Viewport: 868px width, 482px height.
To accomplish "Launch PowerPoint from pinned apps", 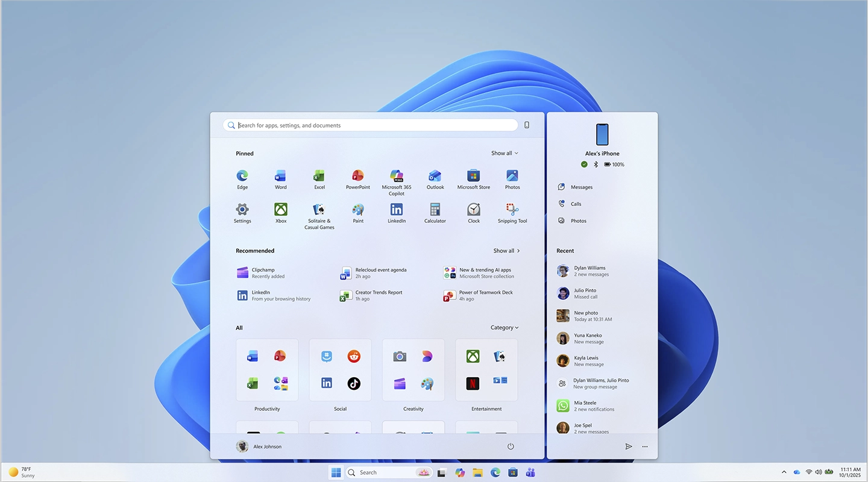I will (358, 179).
